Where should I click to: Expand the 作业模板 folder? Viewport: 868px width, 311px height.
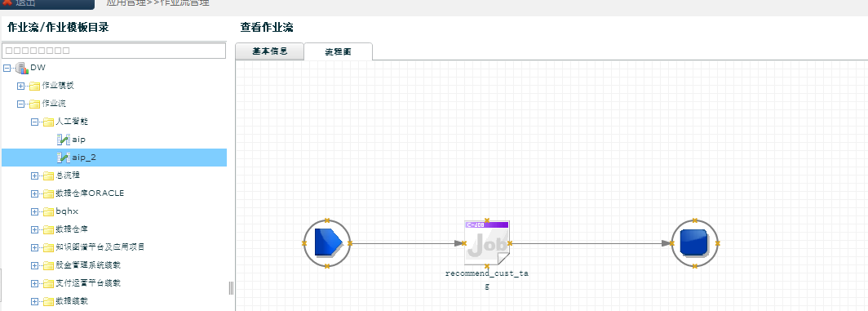coord(20,86)
